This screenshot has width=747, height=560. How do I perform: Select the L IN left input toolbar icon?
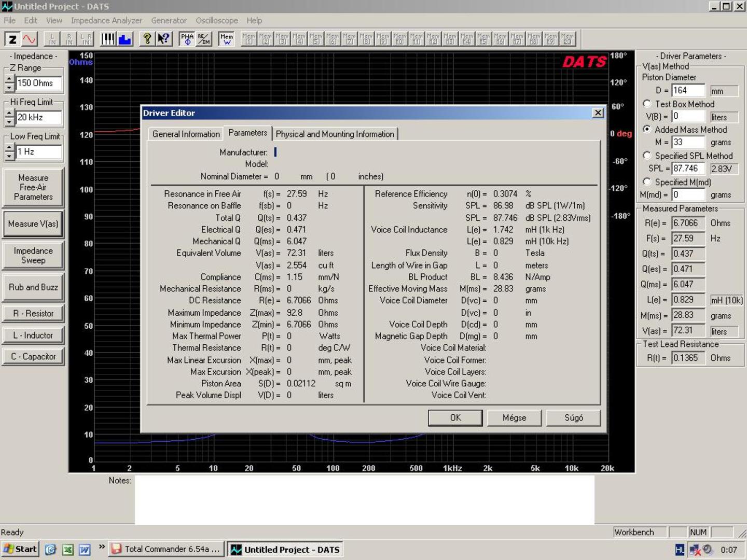[52, 39]
